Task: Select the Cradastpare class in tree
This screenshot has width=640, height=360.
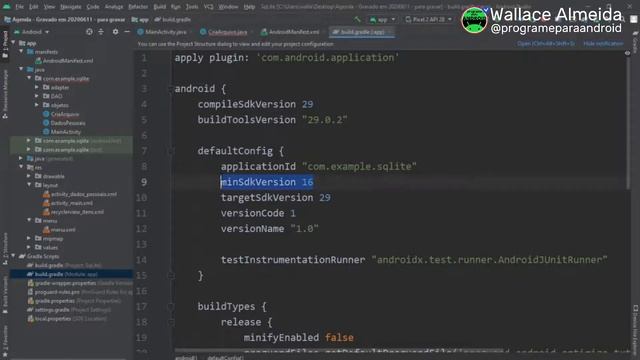Action: click(x=61, y=114)
